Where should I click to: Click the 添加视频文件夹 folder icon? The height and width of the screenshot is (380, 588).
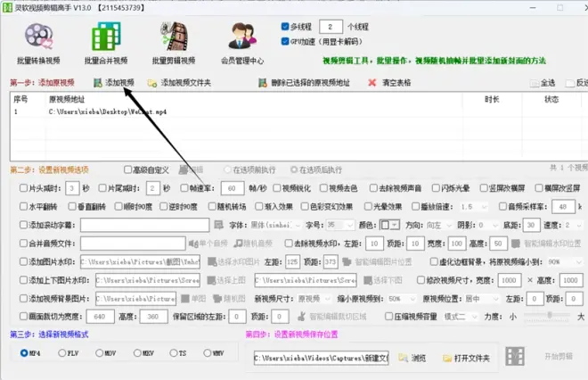tap(152, 83)
